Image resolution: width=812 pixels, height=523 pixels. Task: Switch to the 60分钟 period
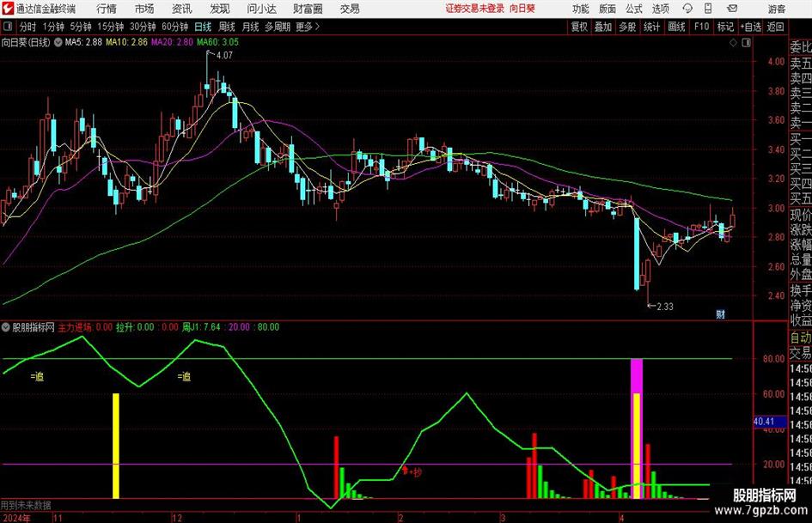point(174,27)
